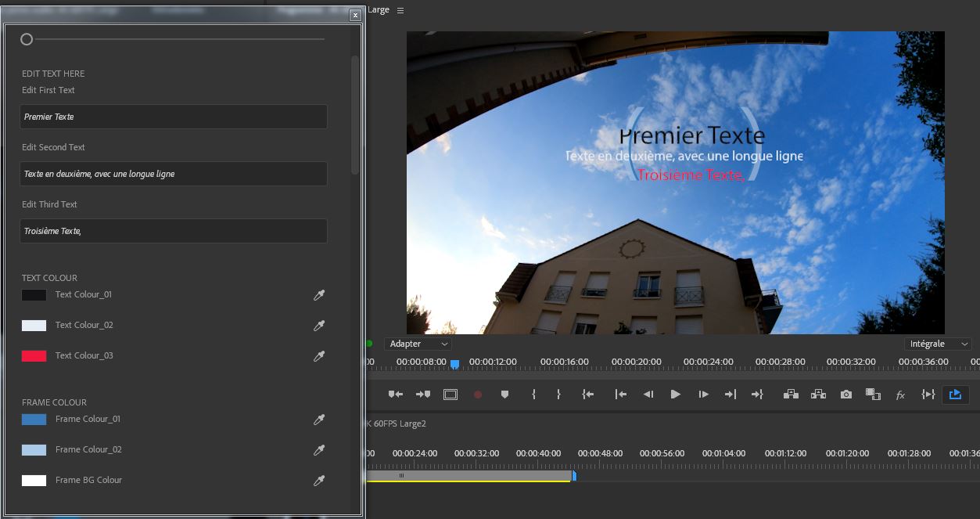Click the red Text Colour_03 swatch
The height and width of the screenshot is (519, 980).
point(34,356)
